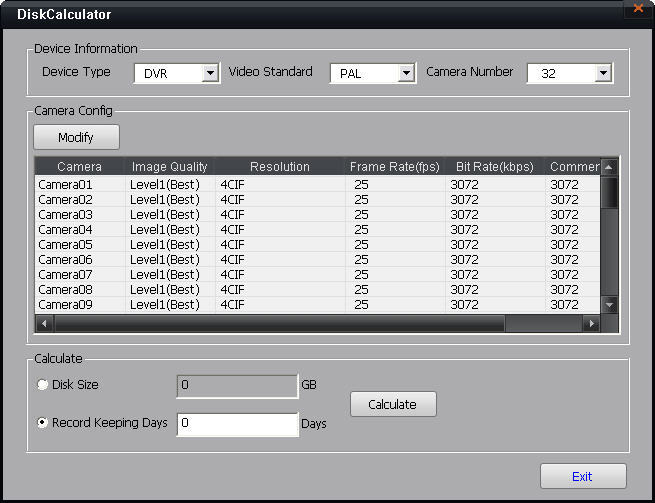Click the horizontal scroll left arrow
Screen dimensions: 655x503
coord(43,324)
